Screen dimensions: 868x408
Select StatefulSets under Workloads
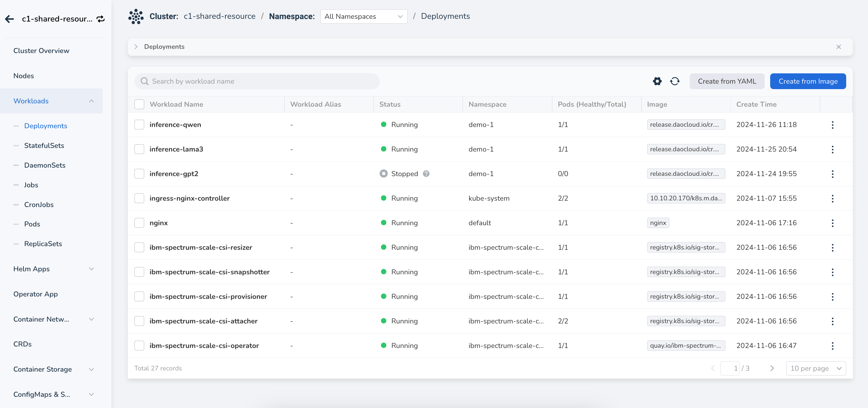[44, 146]
